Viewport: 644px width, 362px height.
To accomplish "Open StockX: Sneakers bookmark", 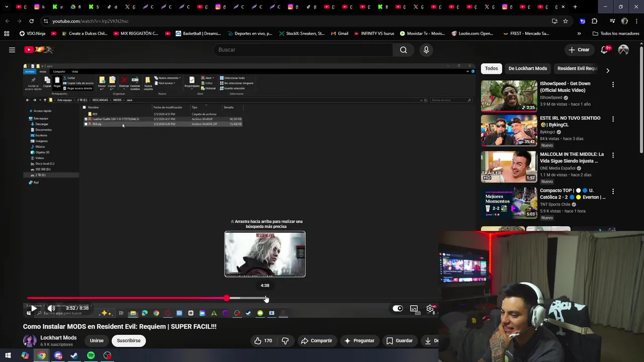I will (x=302, y=34).
